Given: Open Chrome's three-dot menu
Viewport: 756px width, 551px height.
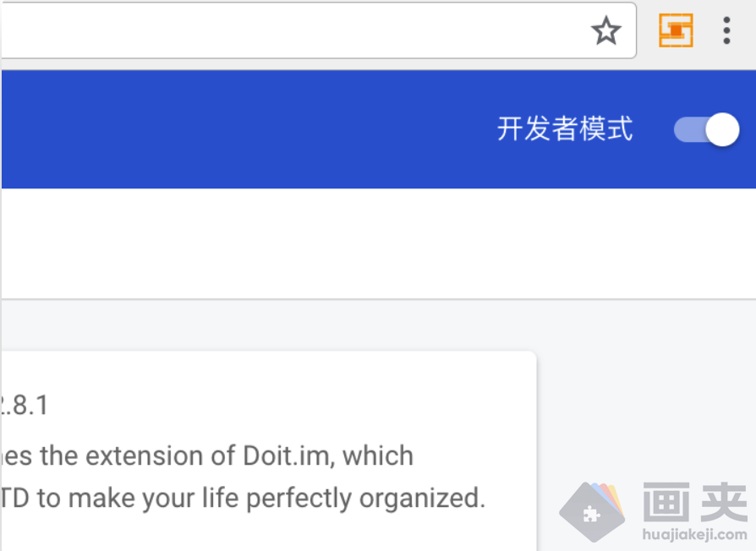Looking at the screenshot, I should click(x=726, y=30).
